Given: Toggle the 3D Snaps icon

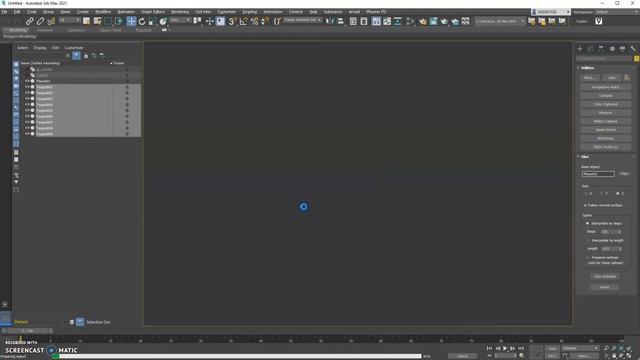Looking at the screenshot, I should (233, 21).
